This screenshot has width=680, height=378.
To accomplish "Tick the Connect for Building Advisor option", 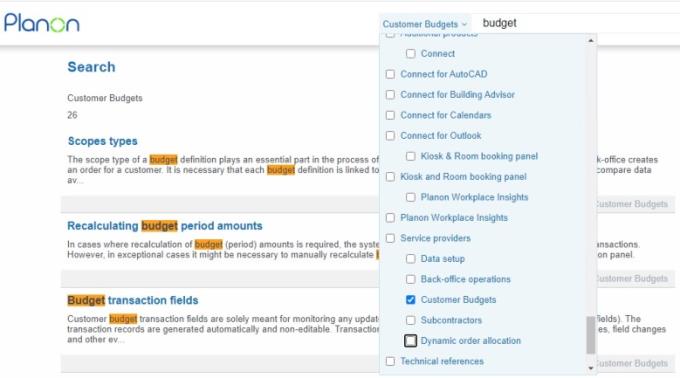I will (x=390, y=94).
